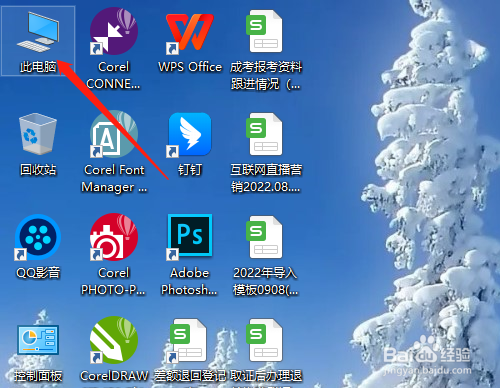The width and height of the screenshot is (500, 388).
Task: Select the Corel PHOTO-PAINT shortcut icon
Action: (x=114, y=237)
